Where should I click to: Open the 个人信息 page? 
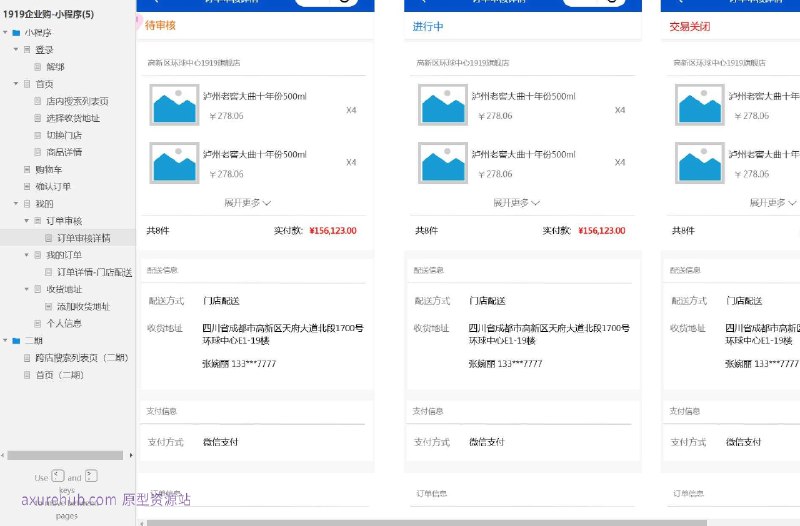[64, 323]
